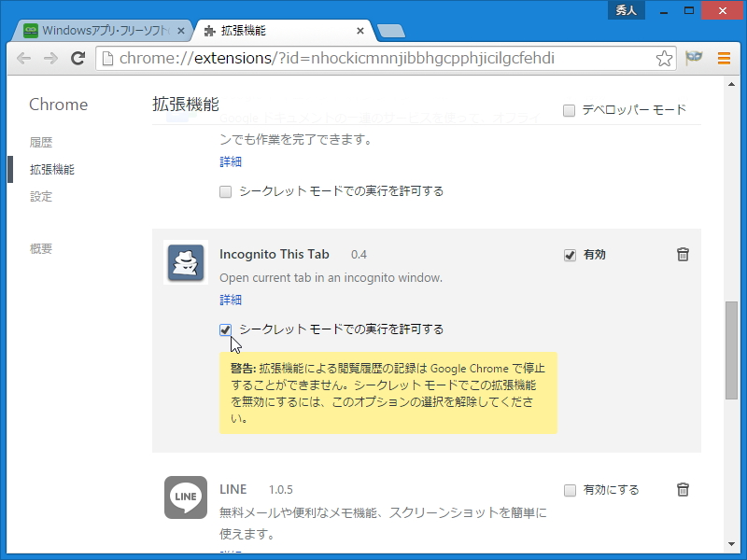Click the Incognito This Tab extension icon
Viewport: 747px width, 560px height.
point(185,263)
